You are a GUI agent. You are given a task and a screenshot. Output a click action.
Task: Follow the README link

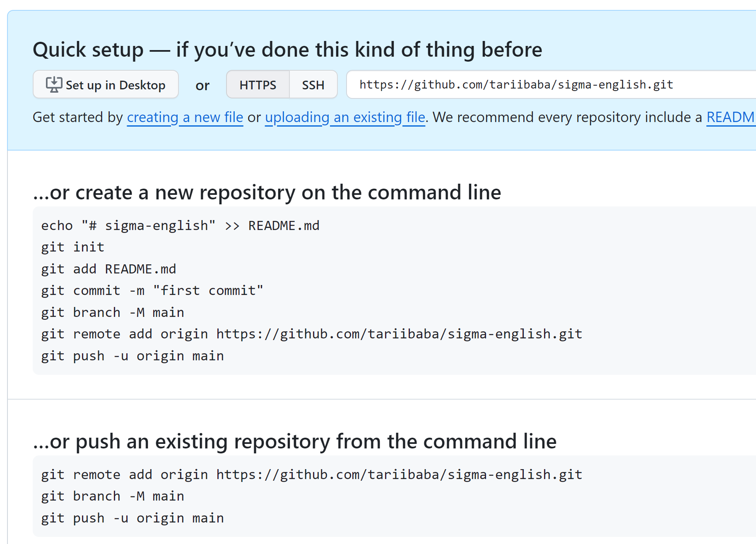tap(730, 117)
